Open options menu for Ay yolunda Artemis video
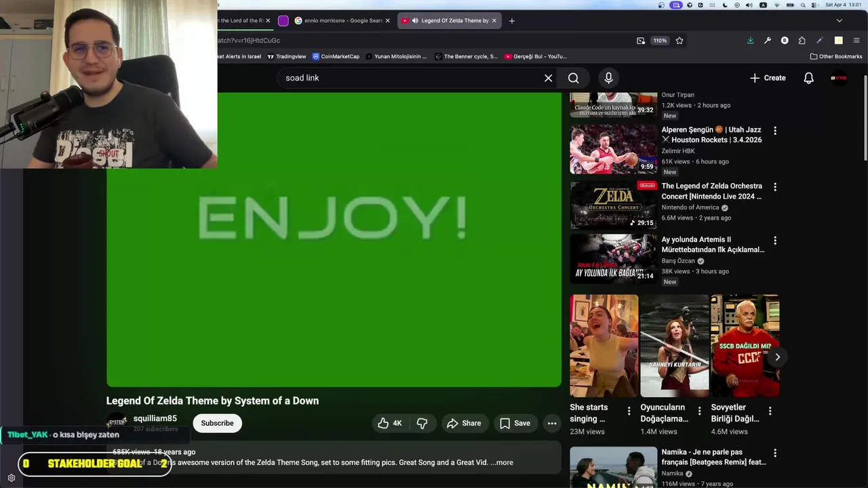868x488 pixels. coord(775,241)
